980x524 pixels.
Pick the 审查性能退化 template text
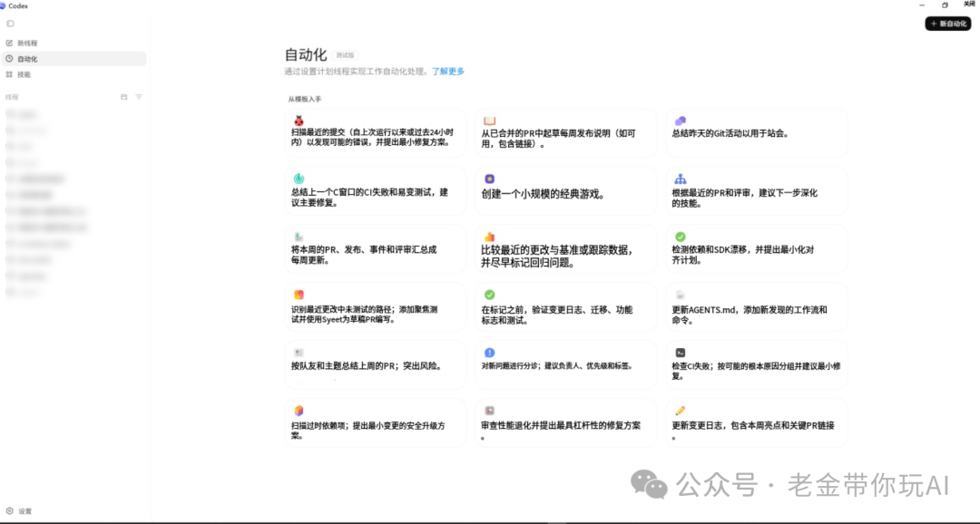561,431
